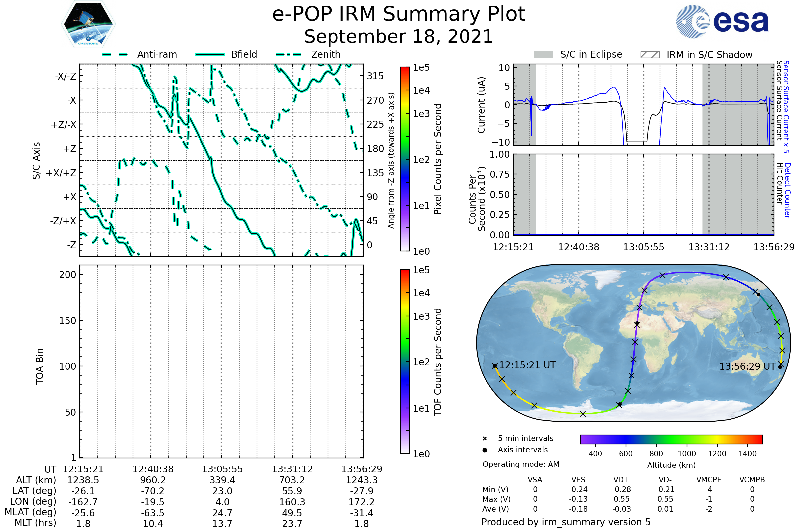Click the 5 min intervals cross marker
The height and width of the screenshot is (532, 798).
(x=485, y=439)
